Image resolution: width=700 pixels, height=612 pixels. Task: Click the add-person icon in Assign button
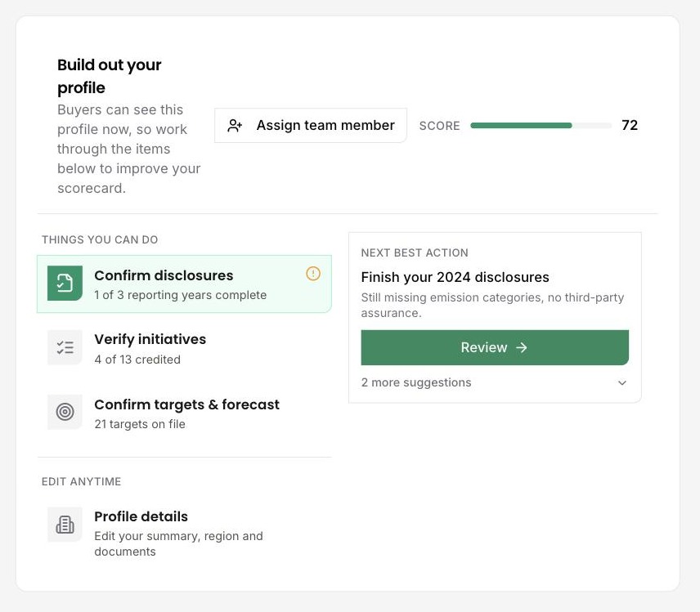click(x=235, y=126)
